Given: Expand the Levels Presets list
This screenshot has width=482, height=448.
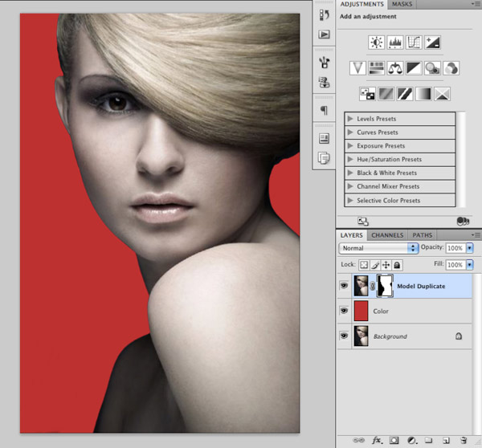Looking at the screenshot, I should pos(350,119).
